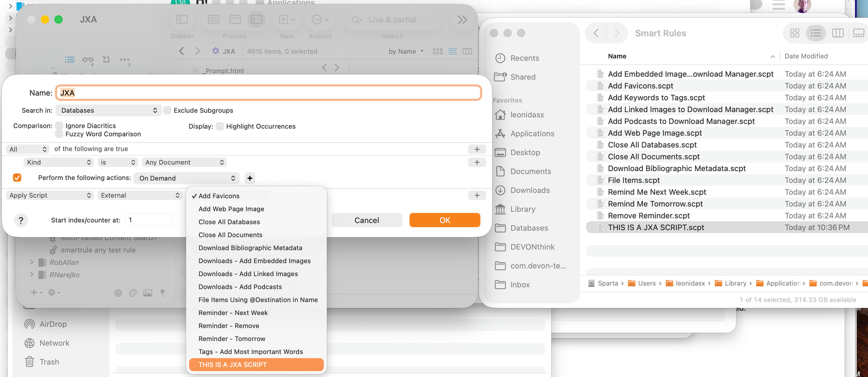Enable the Exclude Subgroups checkbox
The width and height of the screenshot is (868, 377).
168,111
